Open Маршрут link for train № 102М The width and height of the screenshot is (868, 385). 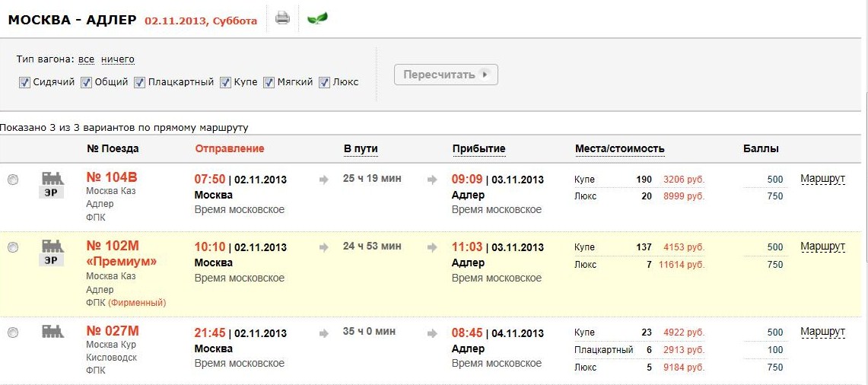[822, 247]
